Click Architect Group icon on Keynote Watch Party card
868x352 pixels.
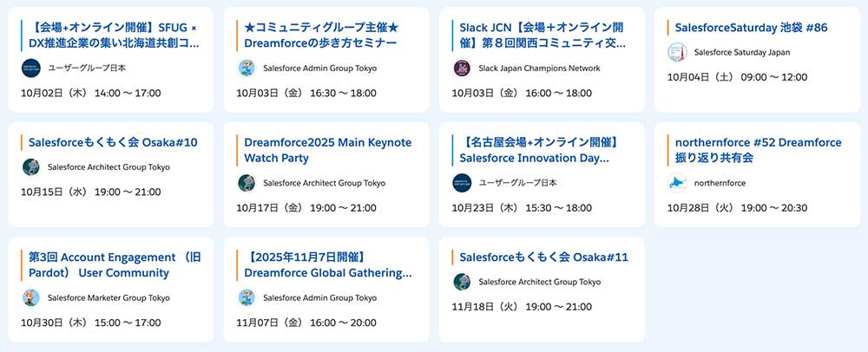247,182
